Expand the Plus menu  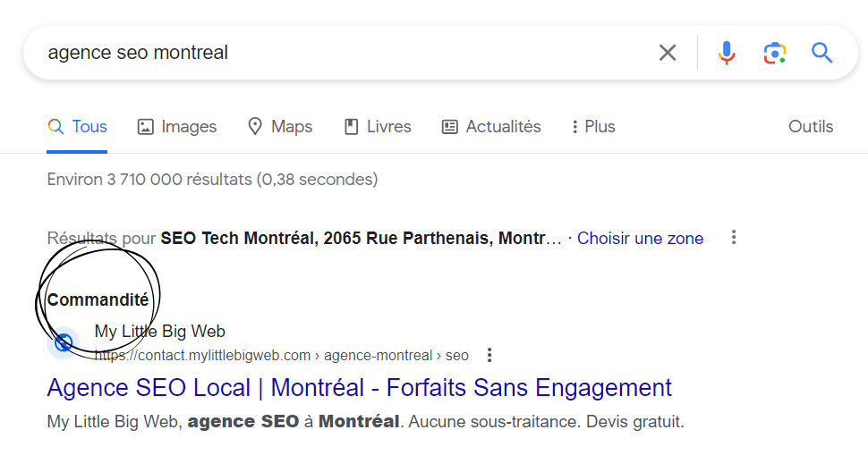point(593,127)
